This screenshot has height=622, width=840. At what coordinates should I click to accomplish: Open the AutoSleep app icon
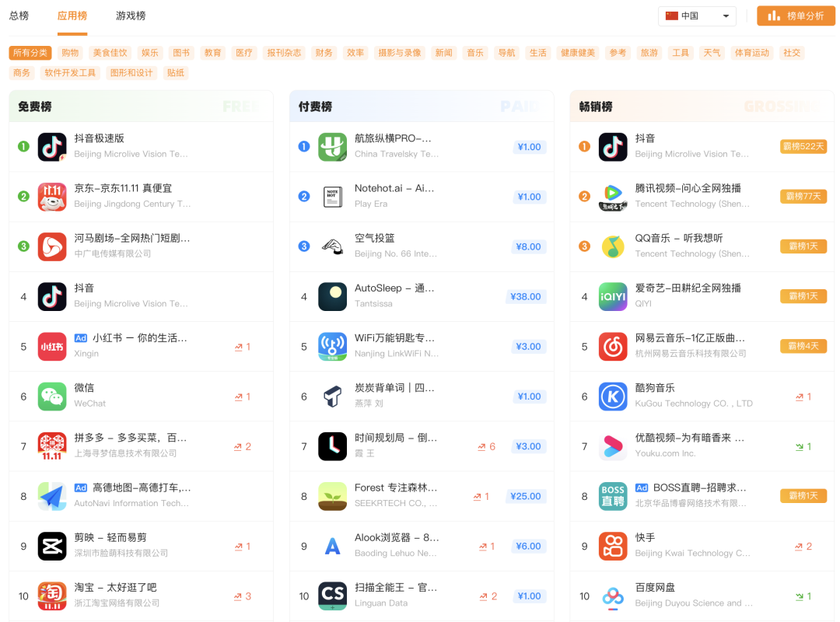333,296
